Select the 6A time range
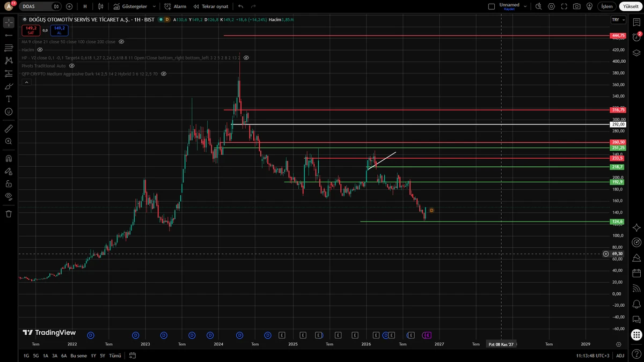644x362 pixels. coord(64,356)
